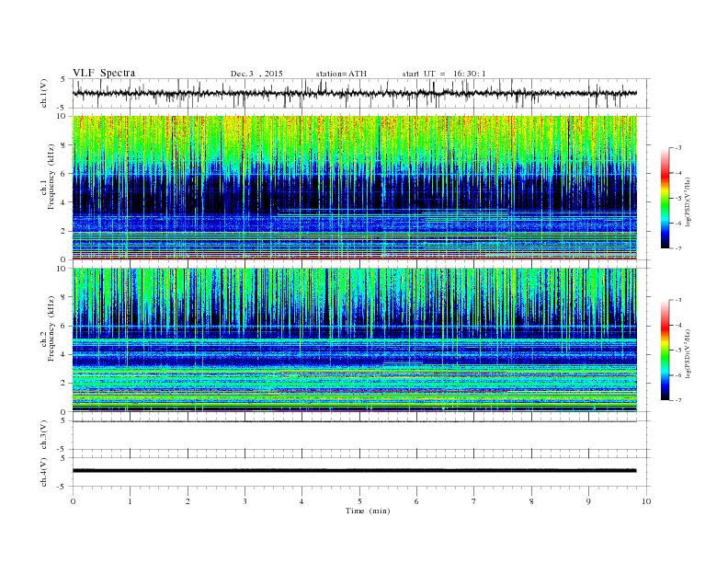728x563 pixels.
Task: Click the ch.2 PSD color scale bar
Action: pyautogui.click(x=665, y=350)
